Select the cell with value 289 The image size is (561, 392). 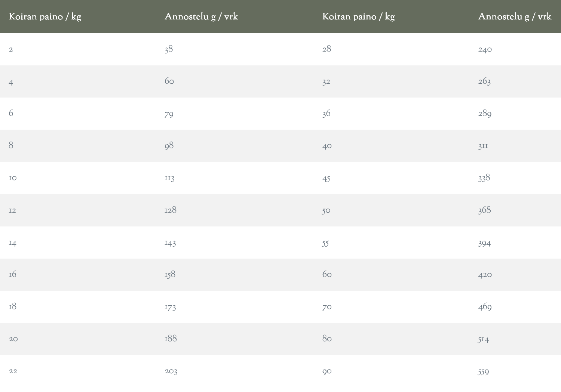[485, 114]
